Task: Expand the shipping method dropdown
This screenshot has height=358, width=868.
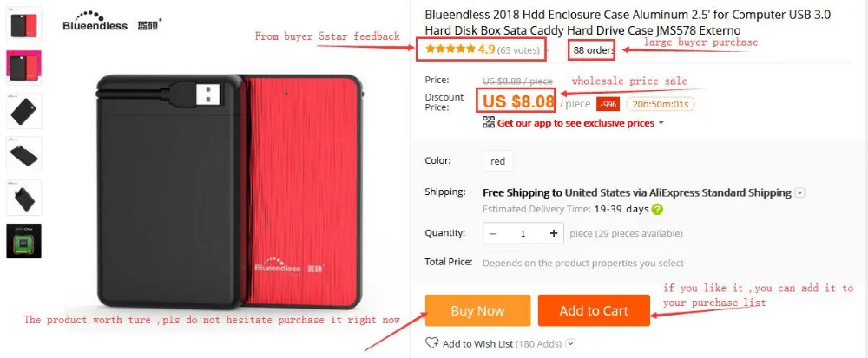Action: (x=799, y=192)
